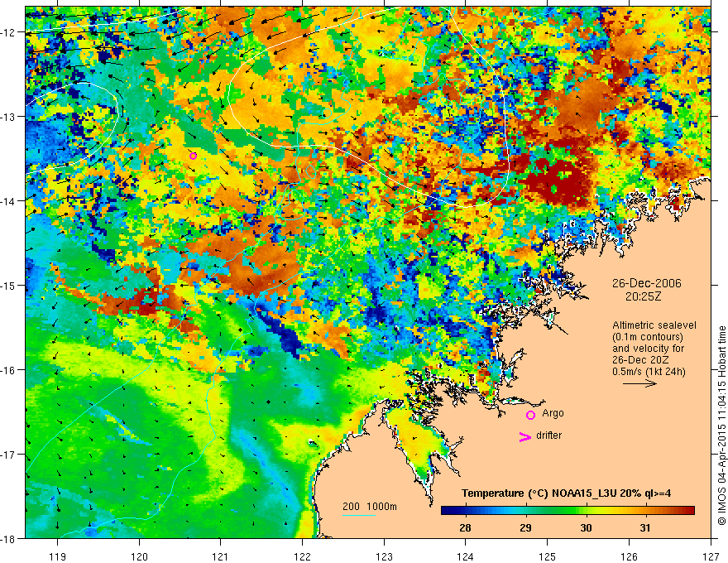Click the longitude axis label "126"
Image resolution: width=728 pixels, height=563 pixels.
tap(629, 556)
